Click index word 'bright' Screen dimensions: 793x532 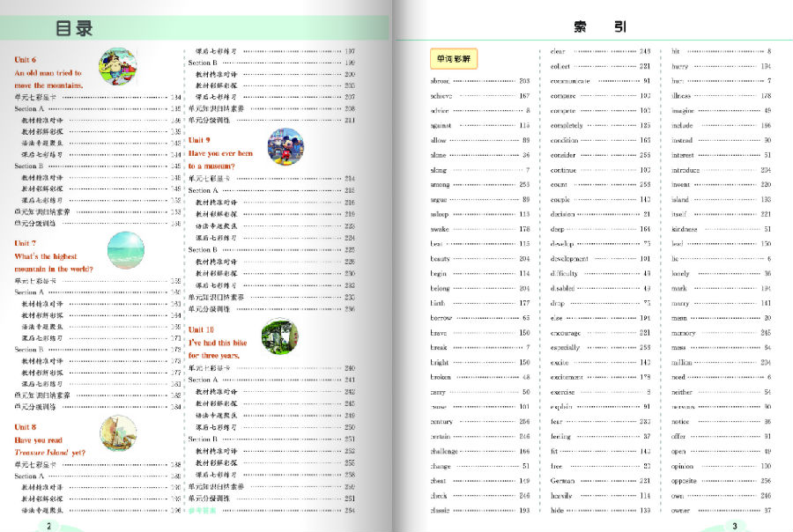pos(440,362)
